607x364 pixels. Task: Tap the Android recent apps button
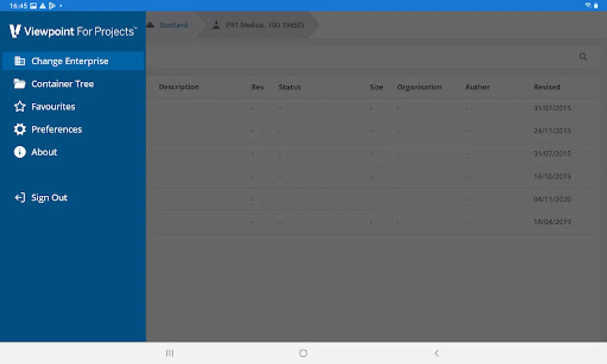tap(169, 353)
